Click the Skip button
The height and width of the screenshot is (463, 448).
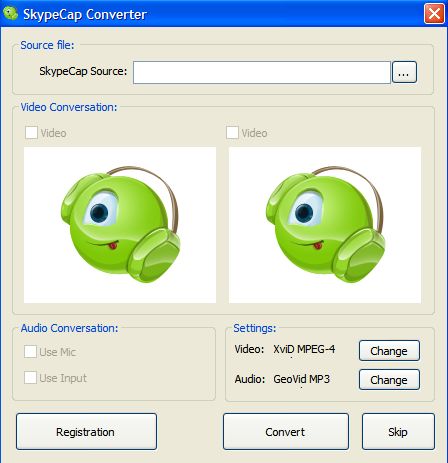[398, 432]
